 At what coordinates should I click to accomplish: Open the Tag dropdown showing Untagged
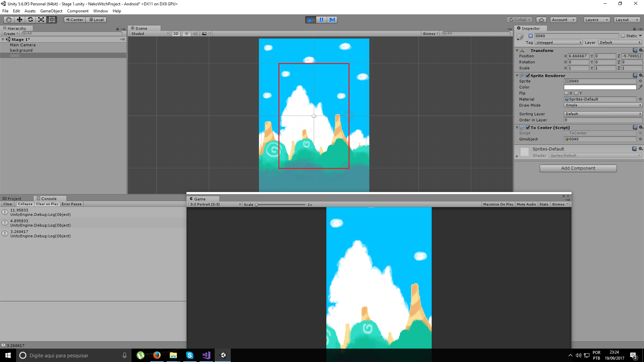point(558,43)
